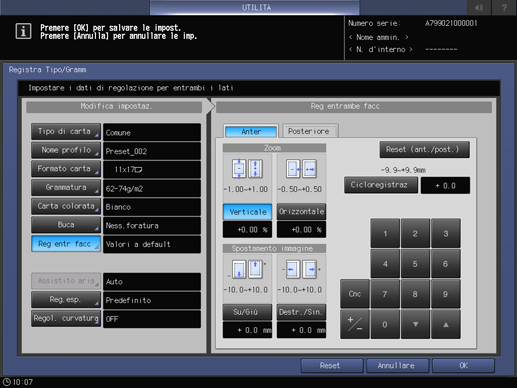The image size is (517, 388).
Task: Tap keypad digit 6
Action: (446, 264)
